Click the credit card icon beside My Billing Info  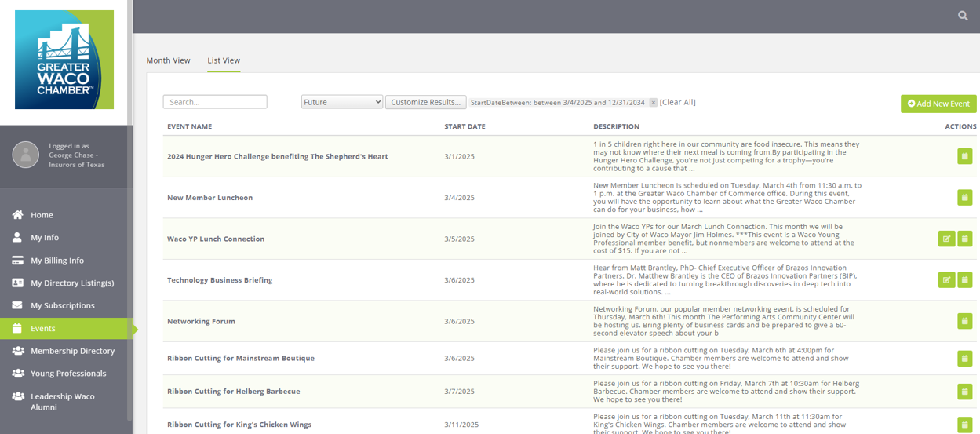pos(17,261)
